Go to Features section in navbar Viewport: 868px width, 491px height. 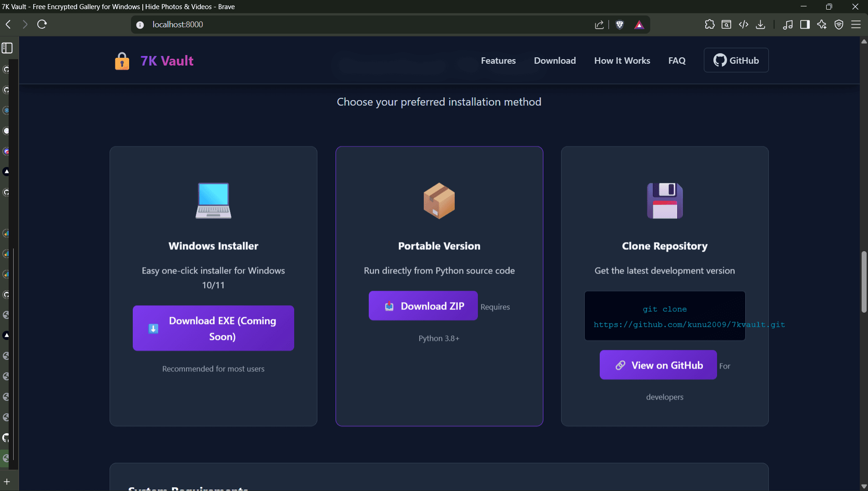click(498, 61)
